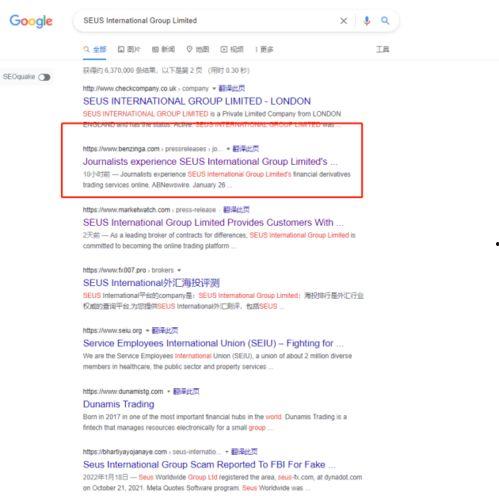Screen dimensions: 499x496
Task: Open the Dunamis Trading result
Action: point(119,404)
